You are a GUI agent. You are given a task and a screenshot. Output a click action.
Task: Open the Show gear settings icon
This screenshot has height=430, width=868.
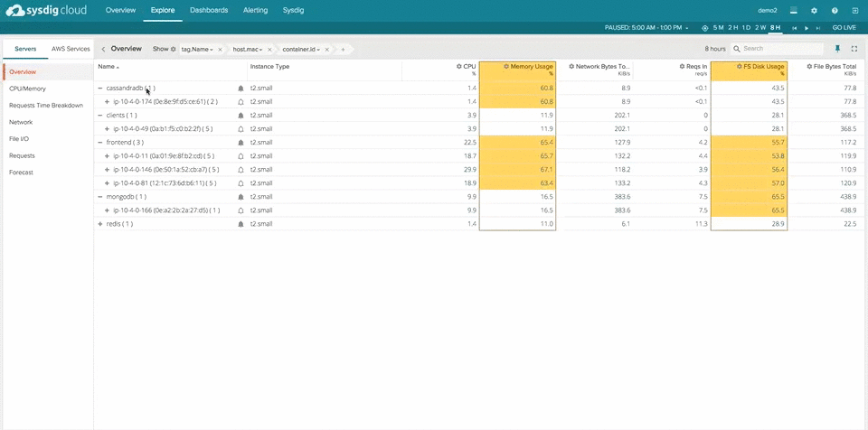(x=173, y=50)
